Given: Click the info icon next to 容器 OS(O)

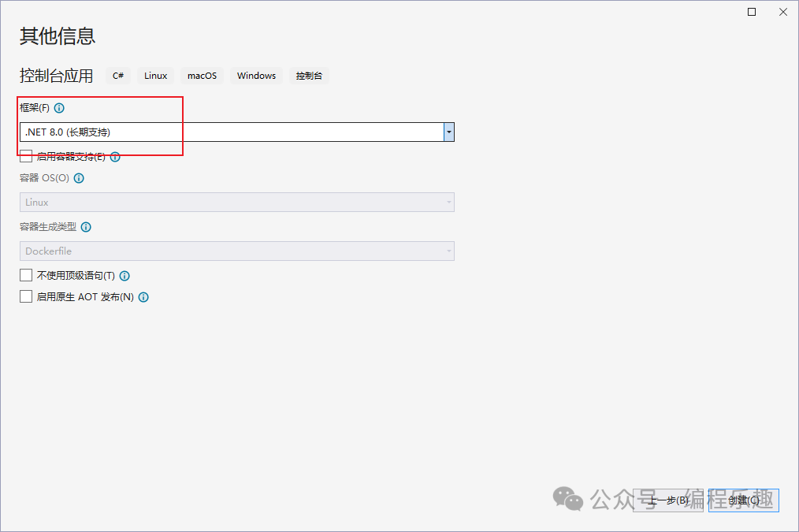Looking at the screenshot, I should pyautogui.click(x=79, y=178).
